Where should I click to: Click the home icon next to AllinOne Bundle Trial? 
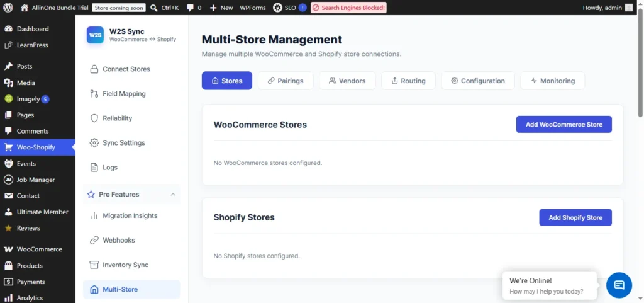click(25, 8)
